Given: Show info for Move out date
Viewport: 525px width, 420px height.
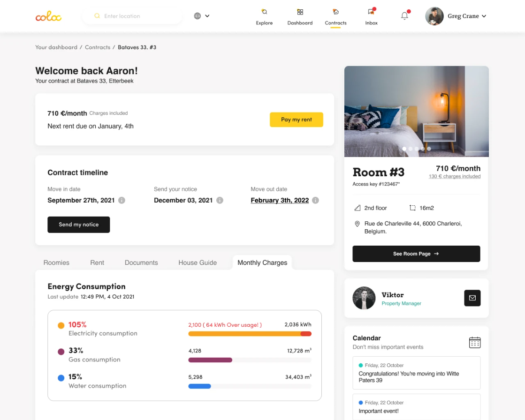Looking at the screenshot, I should click(315, 200).
